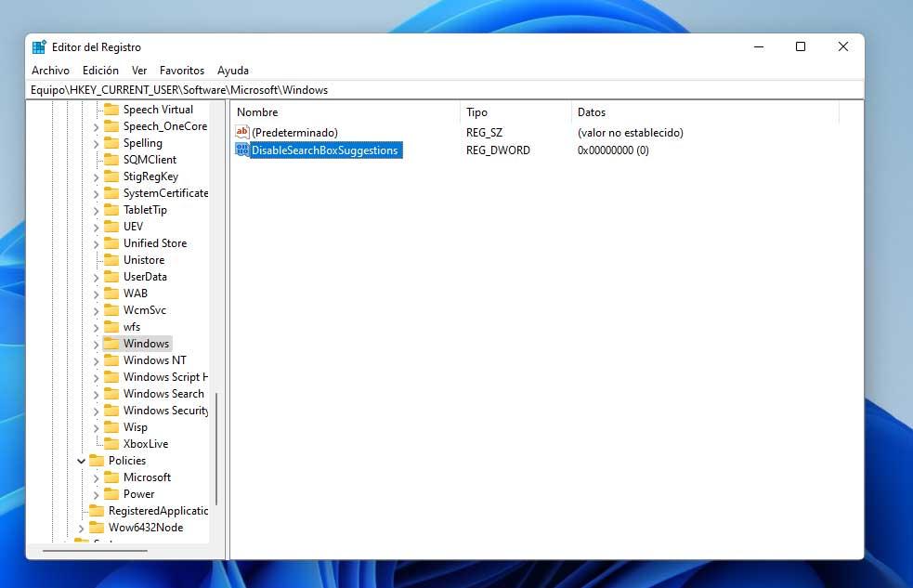Click the Wow6432Node folder icon
Viewport: 913px width, 588px height.
(97, 528)
